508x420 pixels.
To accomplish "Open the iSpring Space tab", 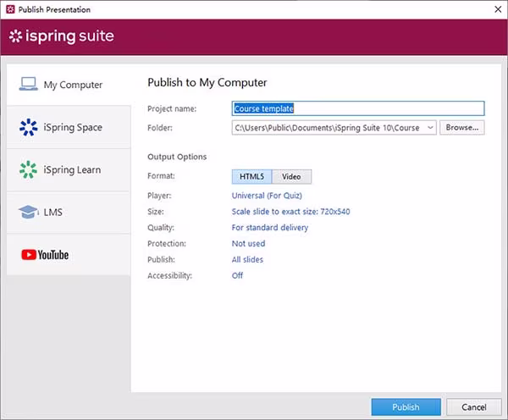I will pyautogui.click(x=69, y=127).
